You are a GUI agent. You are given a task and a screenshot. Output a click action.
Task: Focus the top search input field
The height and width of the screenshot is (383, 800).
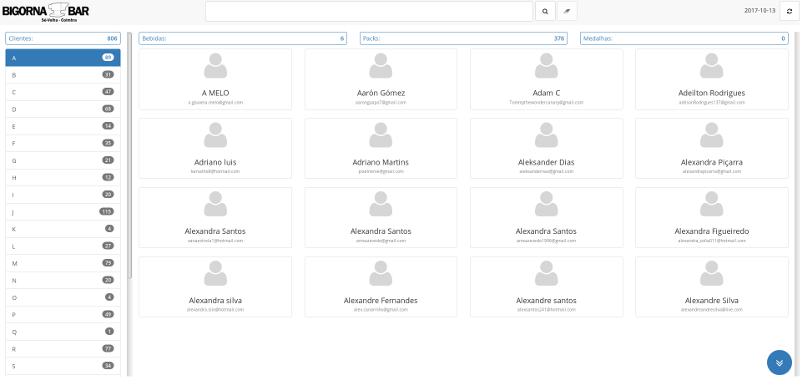(x=369, y=11)
